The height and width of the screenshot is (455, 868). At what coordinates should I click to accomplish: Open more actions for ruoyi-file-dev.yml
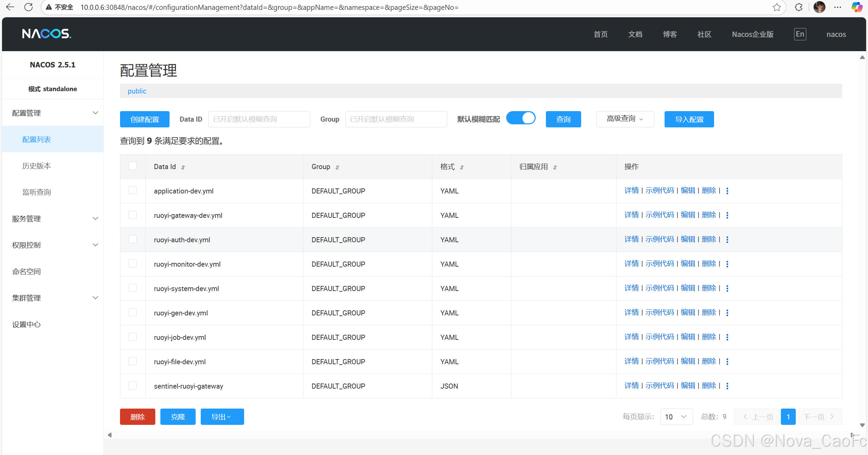727,361
